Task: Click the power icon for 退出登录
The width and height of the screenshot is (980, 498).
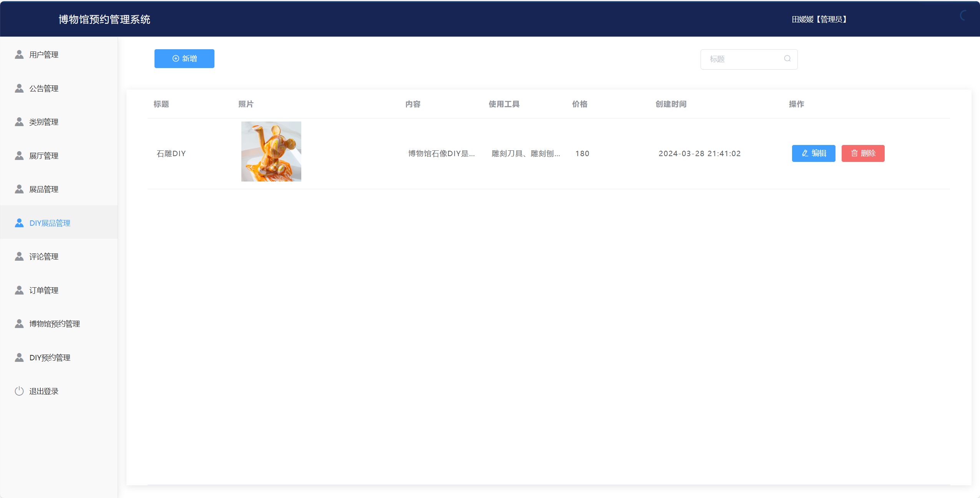Action: click(x=19, y=391)
